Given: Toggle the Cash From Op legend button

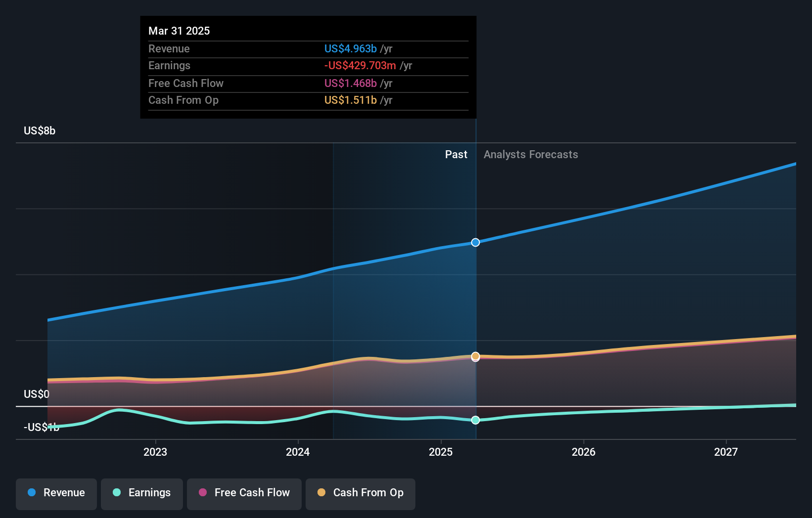Looking at the screenshot, I should (x=361, y=494).
